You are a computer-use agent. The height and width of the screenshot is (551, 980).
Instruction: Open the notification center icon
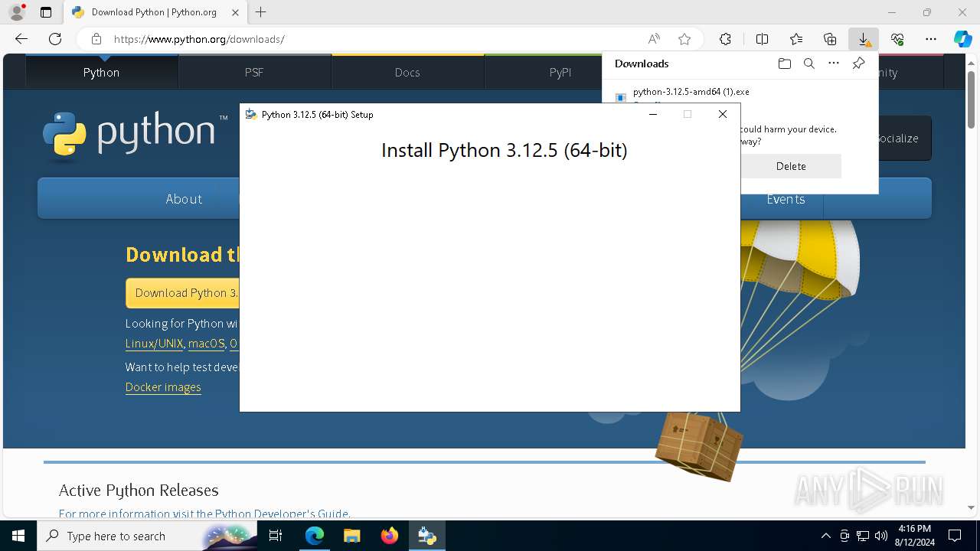tap(955, 536)
